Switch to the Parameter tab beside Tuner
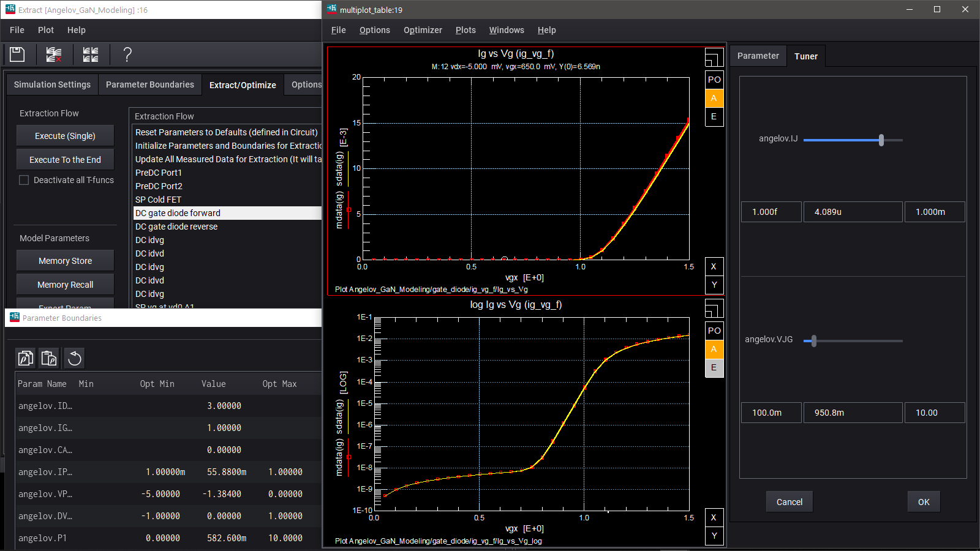This screenshot has width=980, height=551. click(x=758, y=56)
